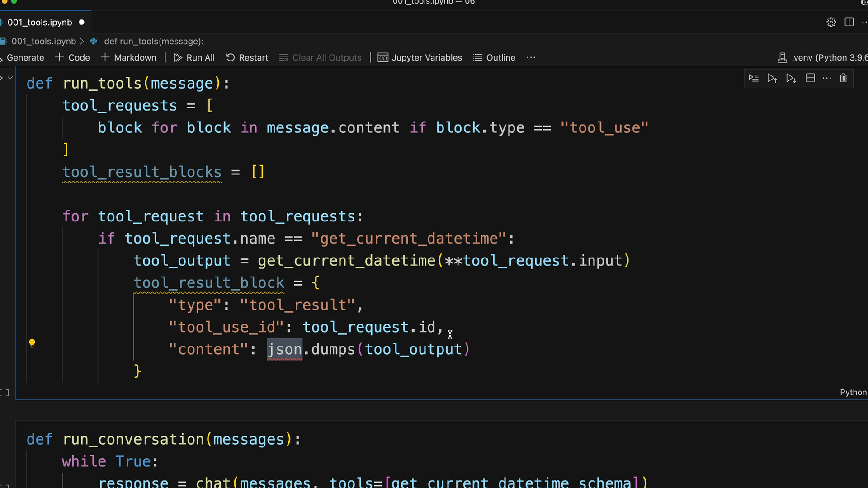The image size is (868, 488).
Task: Execute cells above with the arrow-up play icon
Action: tap(772, 78)
